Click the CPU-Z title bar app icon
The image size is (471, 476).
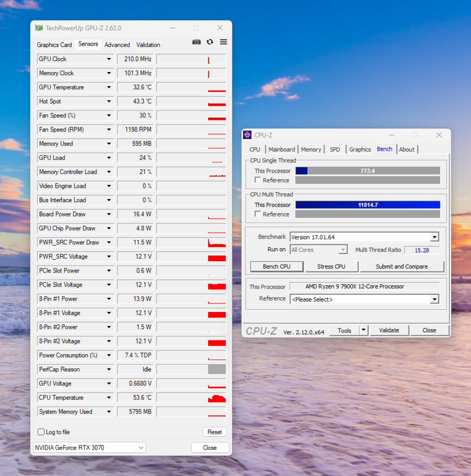point(247,135)
